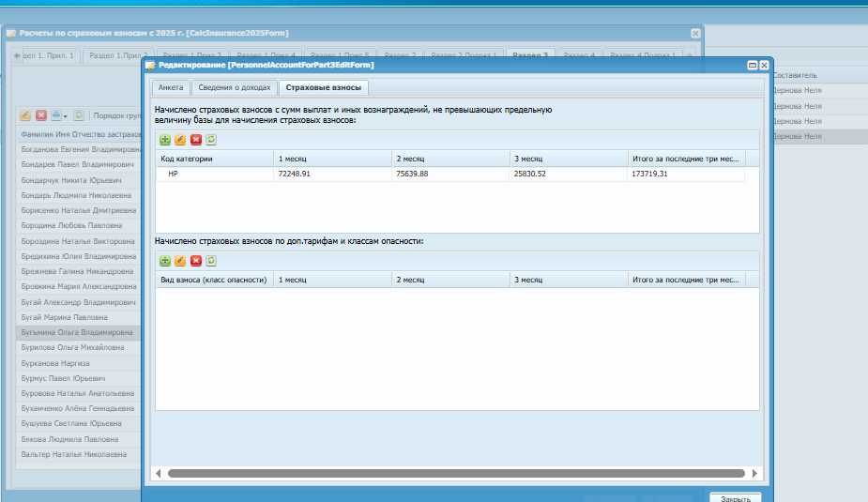
Task: Select Буровова Наталья Анатольевна row
Action: pos(79,393)
